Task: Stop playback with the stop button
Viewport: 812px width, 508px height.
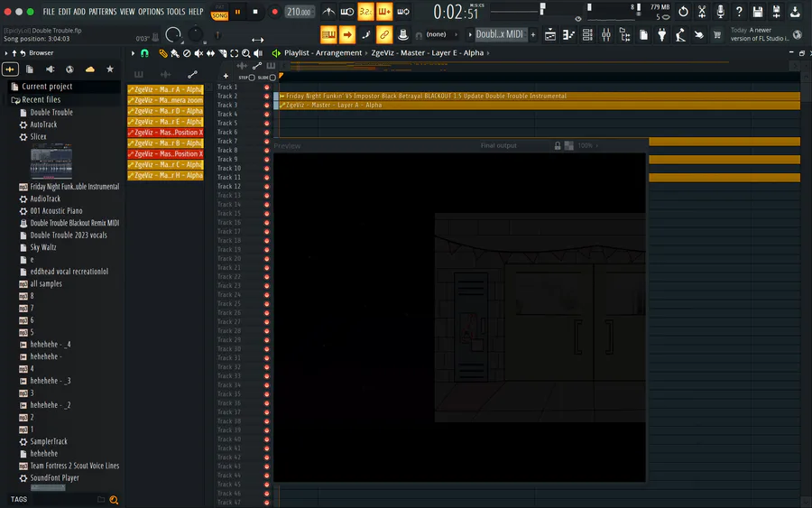Action: tap(255, 12)
